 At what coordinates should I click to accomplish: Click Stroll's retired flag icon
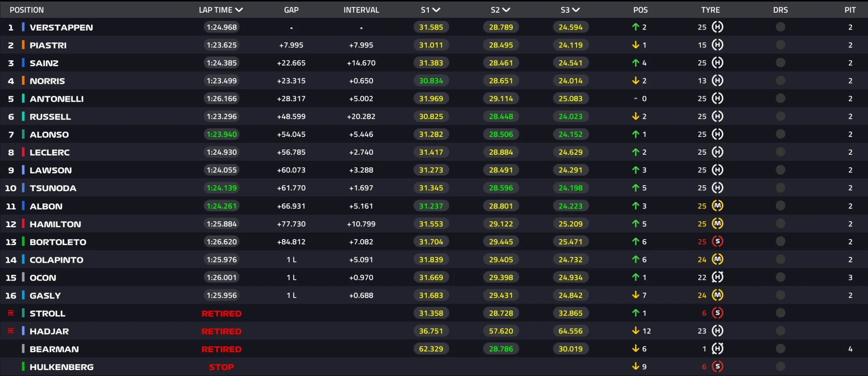[x=11, y=313]
